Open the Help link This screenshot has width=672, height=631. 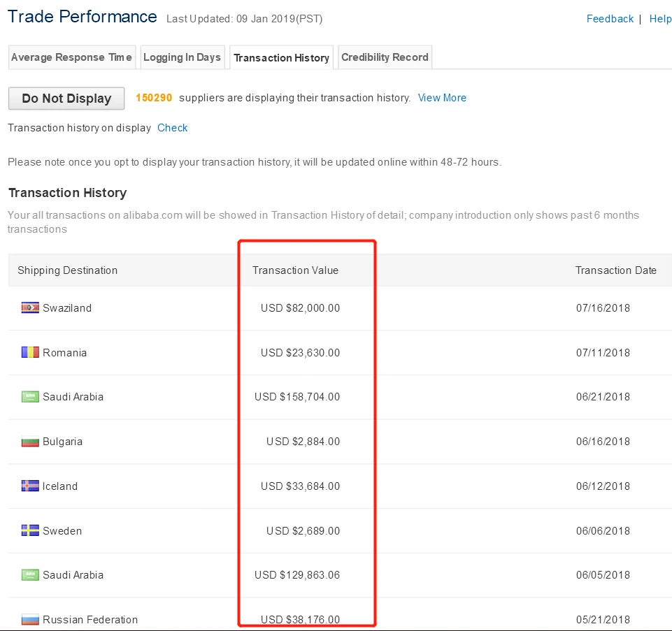tap(660, 19)
